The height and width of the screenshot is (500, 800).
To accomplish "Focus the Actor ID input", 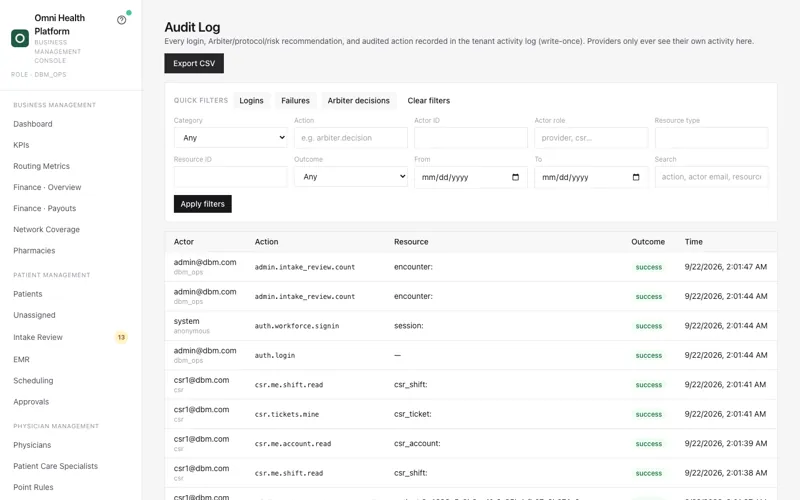I will pos(471,138).
